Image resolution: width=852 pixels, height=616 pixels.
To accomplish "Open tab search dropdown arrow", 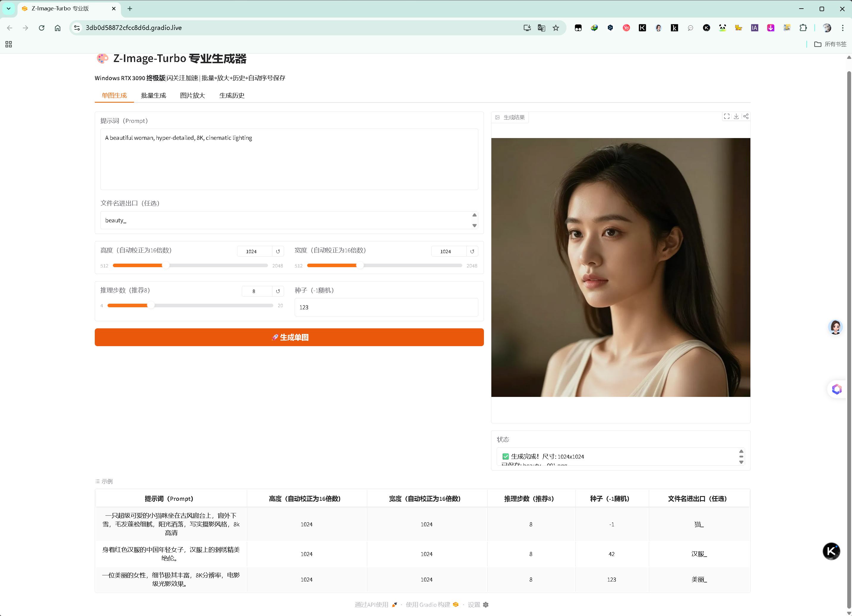I will coord(8,8).
